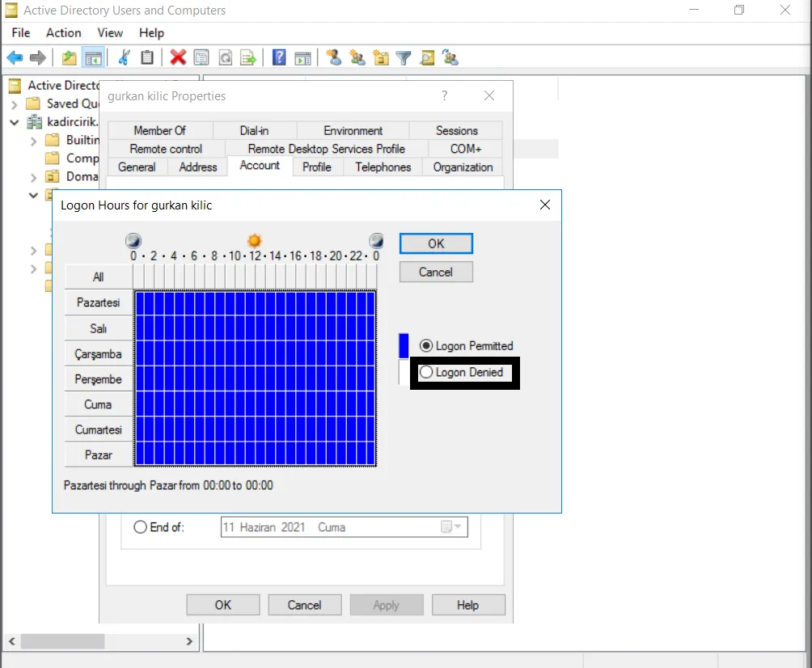Click the Export List toolbar icon
Image resolution: width=812 pixels, height=668 pixels.
point(248,57)
